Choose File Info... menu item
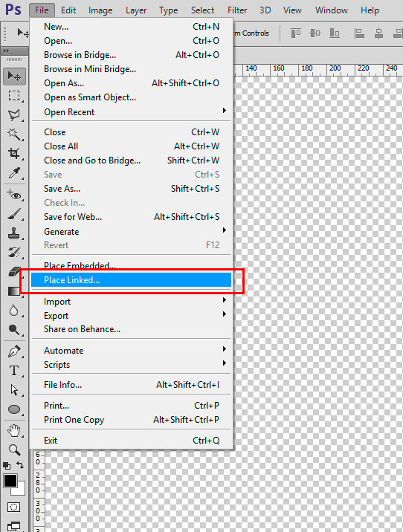The height and width of the screenshot is (532, 403). pos(131,385)
